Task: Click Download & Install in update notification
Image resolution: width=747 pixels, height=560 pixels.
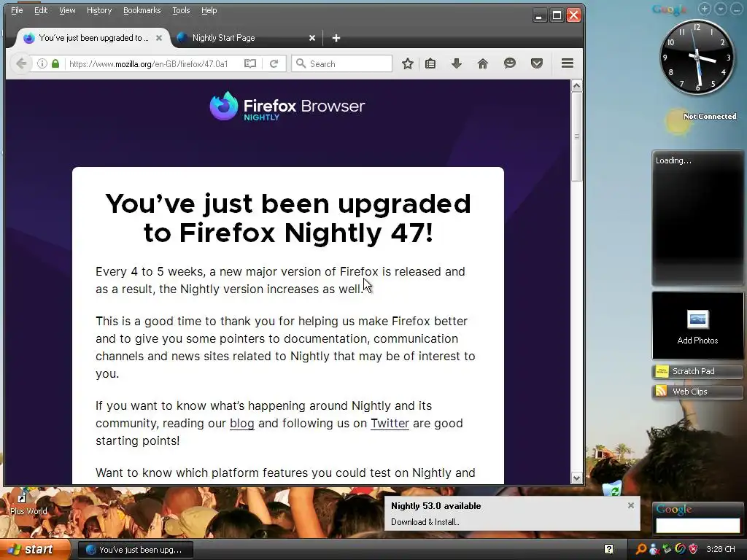Action: [425, 522]
